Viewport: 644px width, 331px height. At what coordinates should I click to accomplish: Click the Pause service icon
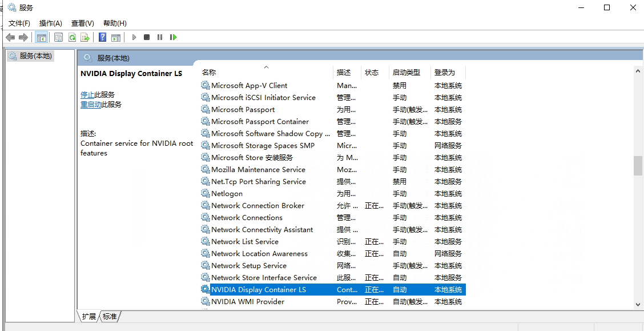[x=160, y=37]
